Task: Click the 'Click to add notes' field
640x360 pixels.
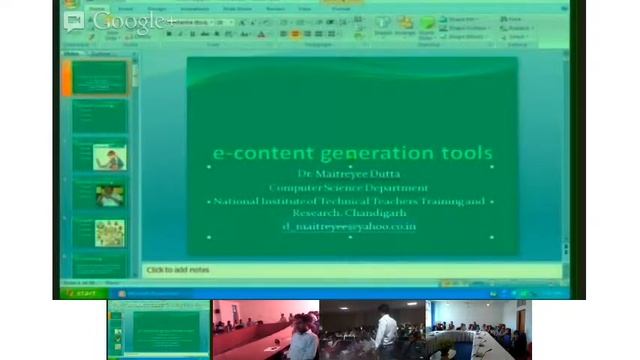Action: click(x=351, y=270)
